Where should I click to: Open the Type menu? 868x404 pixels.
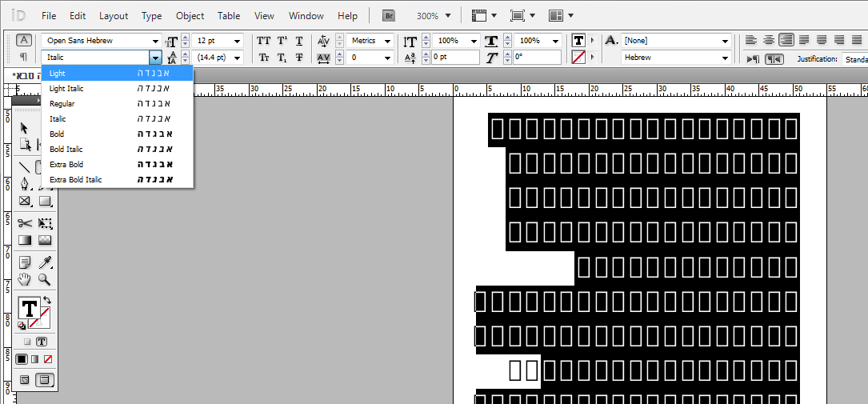point(151,16)
